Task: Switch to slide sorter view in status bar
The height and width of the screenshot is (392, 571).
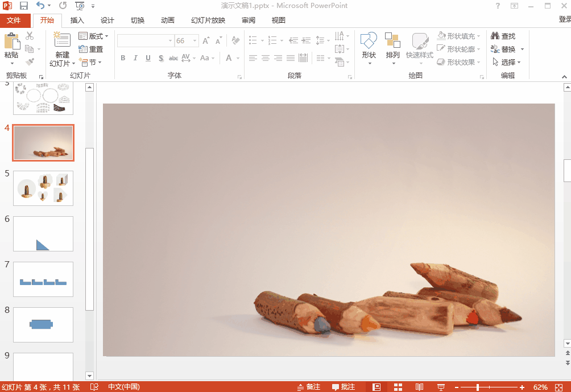Action: pos(398,387)
